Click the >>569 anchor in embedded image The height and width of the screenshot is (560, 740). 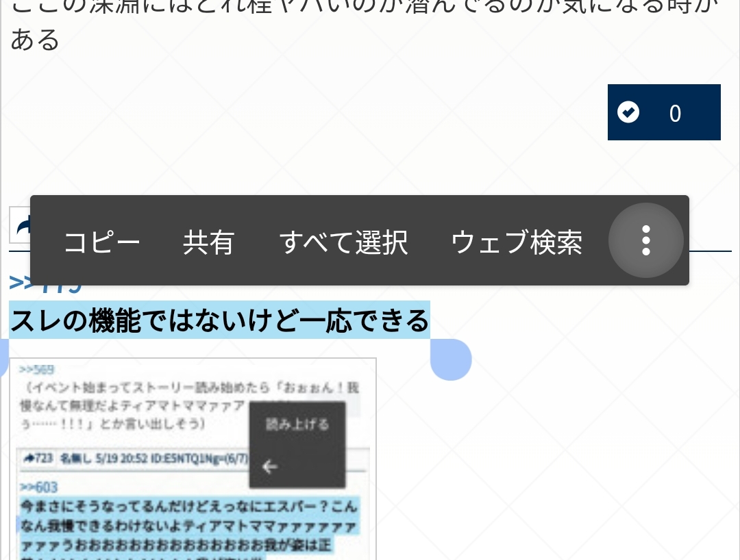(x=37, y=370)
